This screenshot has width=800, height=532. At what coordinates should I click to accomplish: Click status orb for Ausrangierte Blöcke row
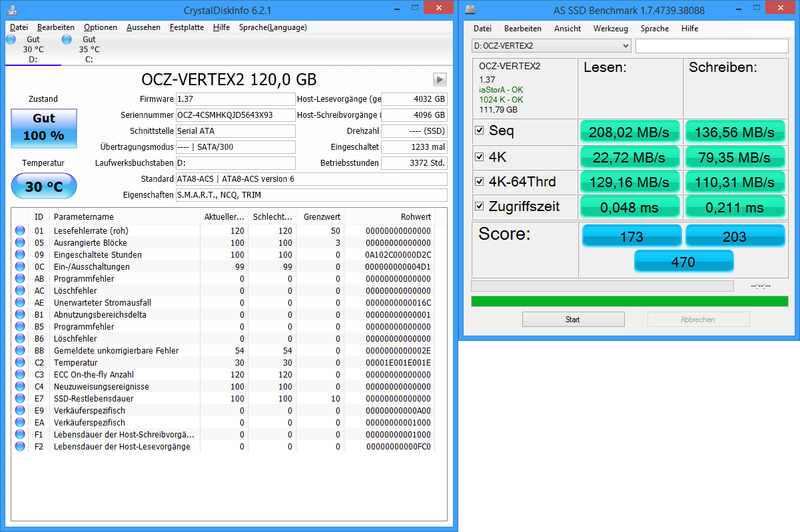(20, 243)
